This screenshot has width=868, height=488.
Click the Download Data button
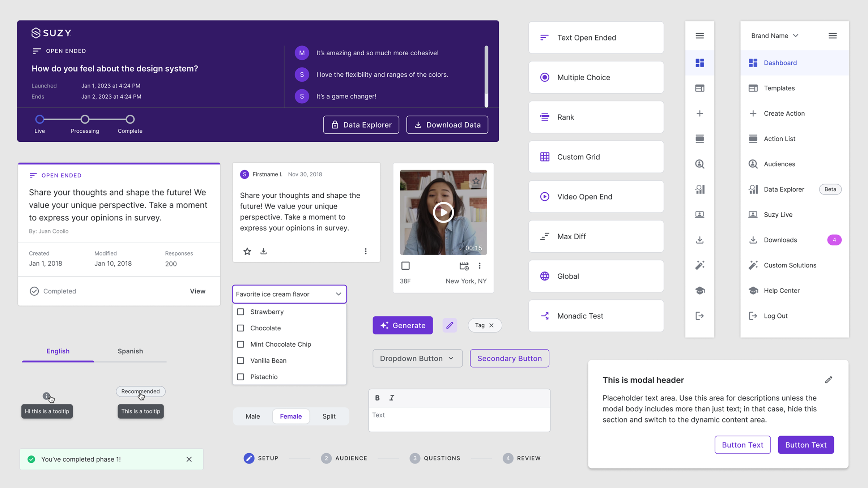click(447, 125)
